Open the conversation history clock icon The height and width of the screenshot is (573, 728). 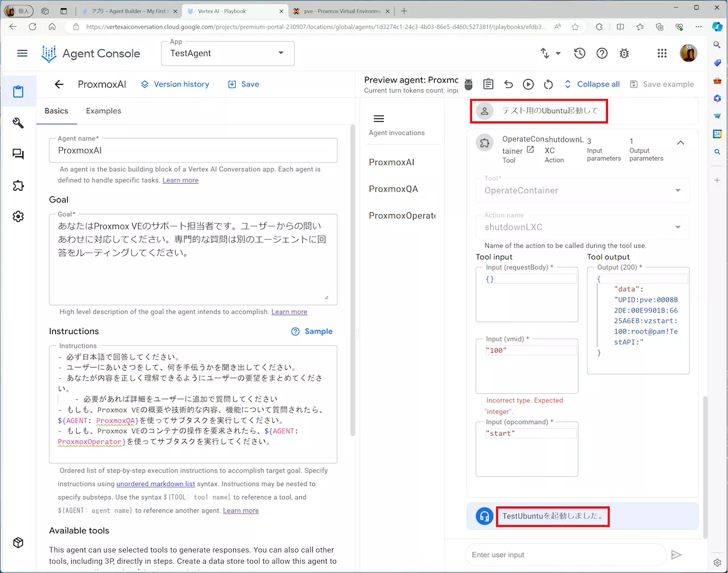coord(580,53)
